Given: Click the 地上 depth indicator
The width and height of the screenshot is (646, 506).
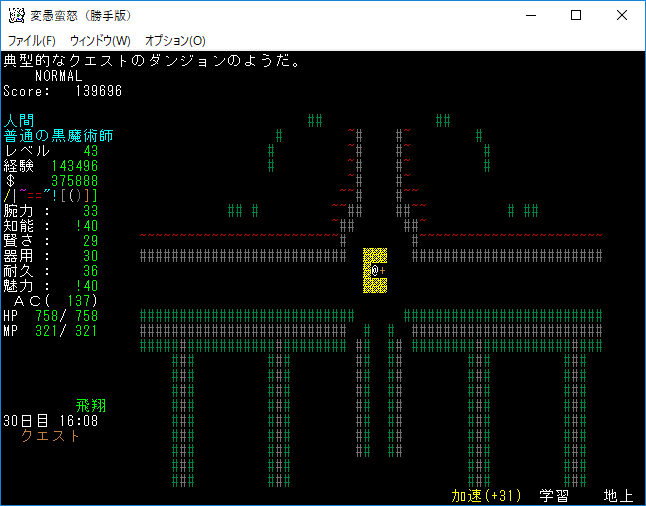Looking at the screenshot, I should 617,496.
